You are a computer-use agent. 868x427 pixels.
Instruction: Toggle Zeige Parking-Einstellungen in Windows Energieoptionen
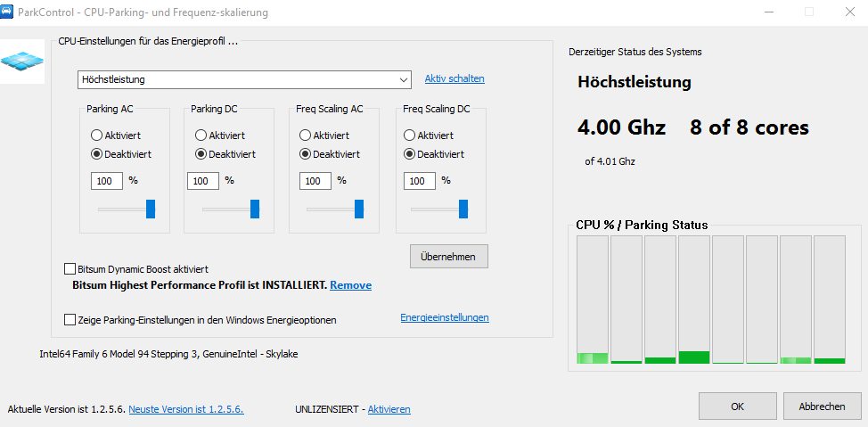[x=70, y=319]
